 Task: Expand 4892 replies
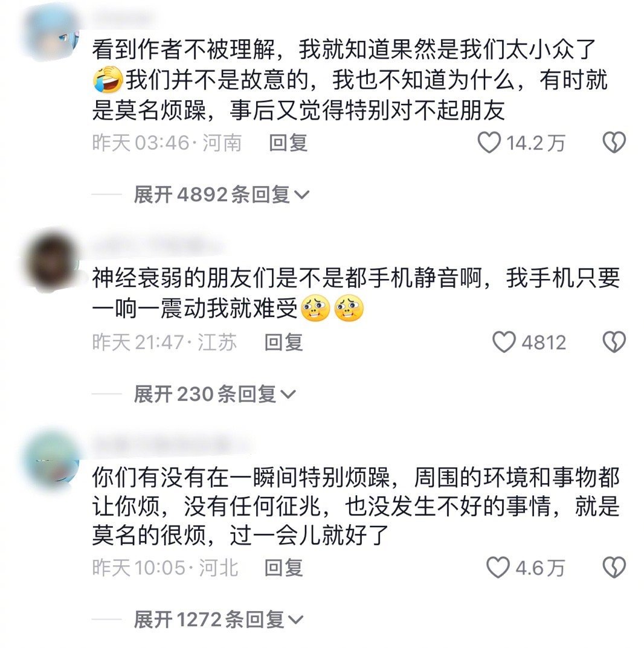point(221,194)
